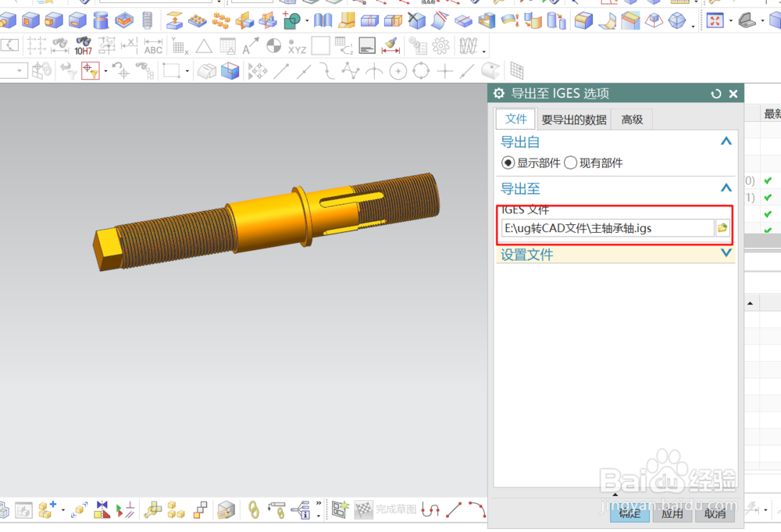Click the yellow chain link icon
Screen dimensions: 781x532
point(254,509)
